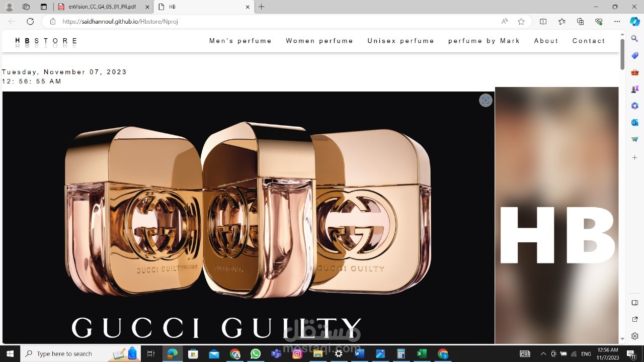Open the sidebar Shopping tag icon
Image resolution: width=644 pixels, height=362 pixels.
coord(635,55)
